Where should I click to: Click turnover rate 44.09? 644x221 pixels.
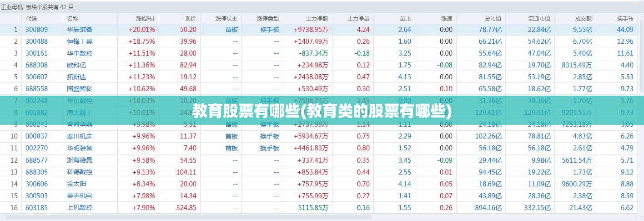click(x=625, y=29)
